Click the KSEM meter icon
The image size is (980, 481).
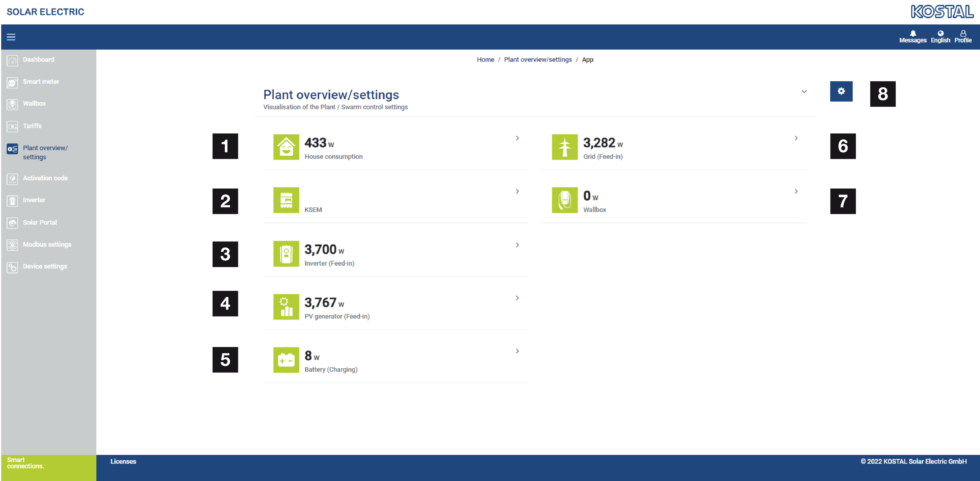286,200
